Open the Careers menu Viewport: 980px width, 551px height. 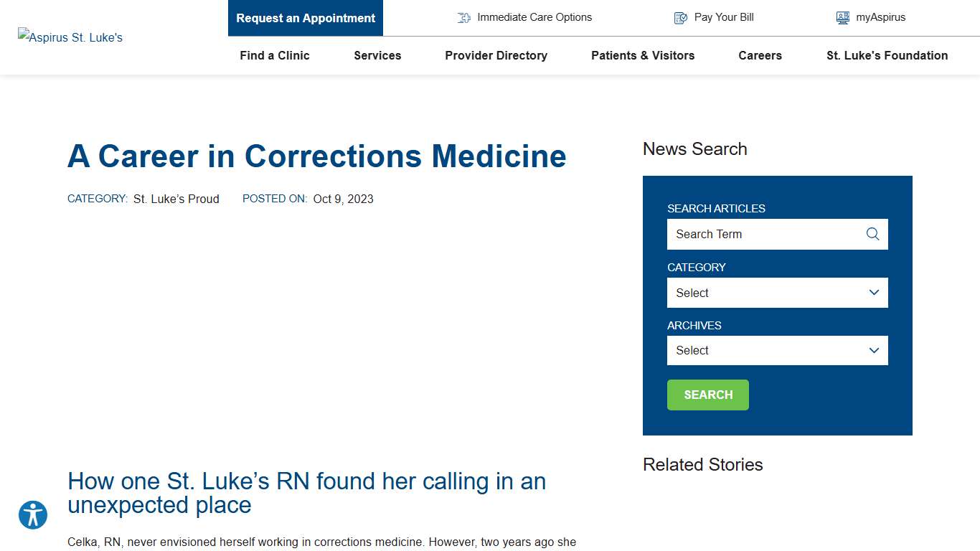point(760,55)
